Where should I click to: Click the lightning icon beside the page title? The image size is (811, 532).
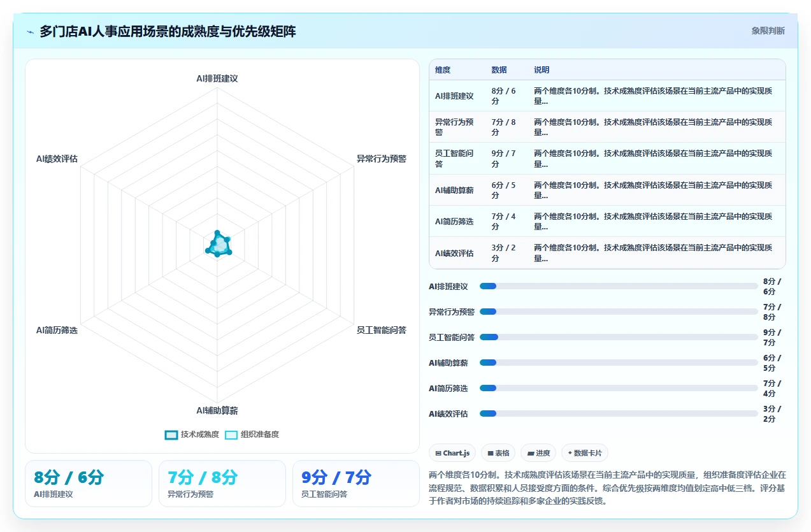tap(30, 31)
